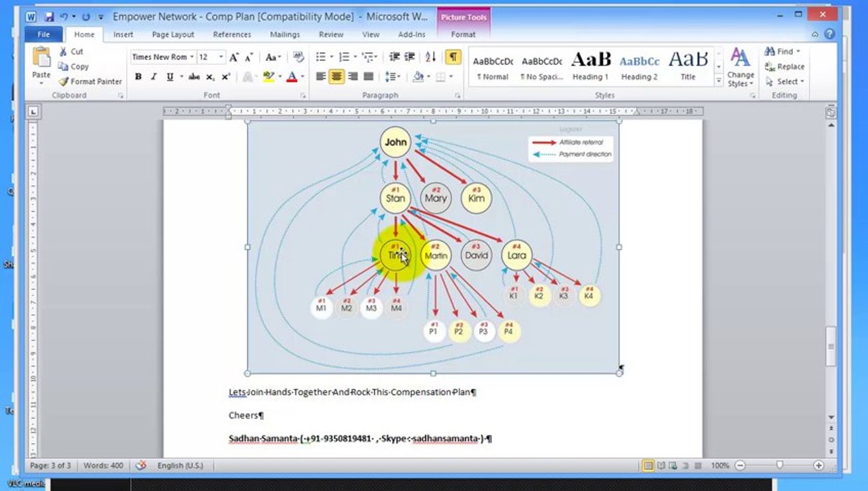Image resolution: width=868 pixels, height=491 pixels.
Task: Open the font name dropdown
Action: coord(192,57)
